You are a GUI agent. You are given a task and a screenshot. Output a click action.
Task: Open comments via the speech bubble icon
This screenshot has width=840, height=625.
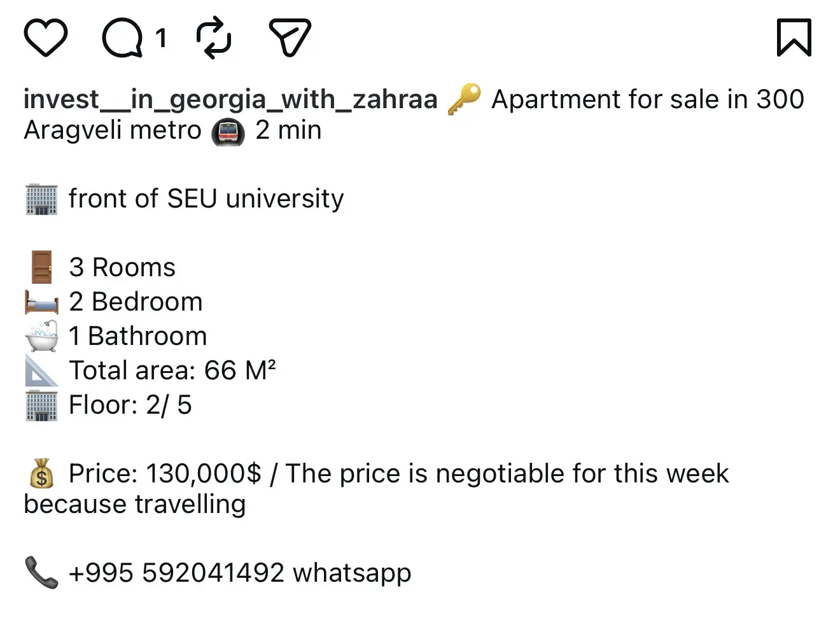123,38
